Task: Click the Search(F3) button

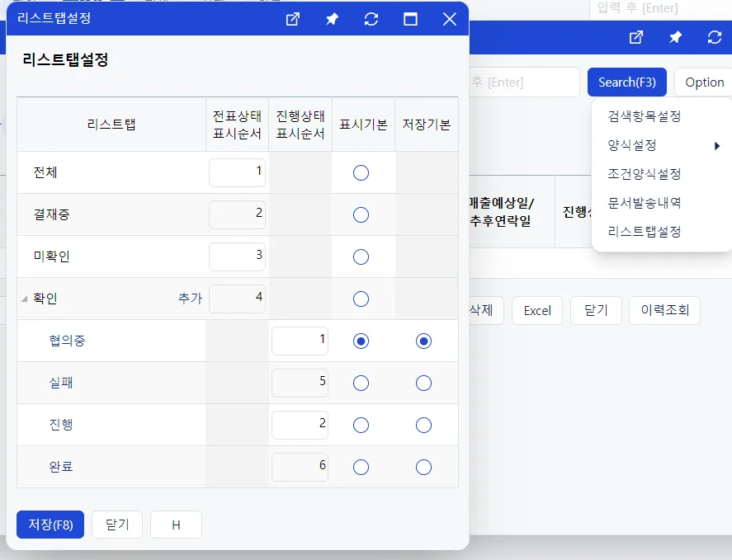Action: pos(627,82)
